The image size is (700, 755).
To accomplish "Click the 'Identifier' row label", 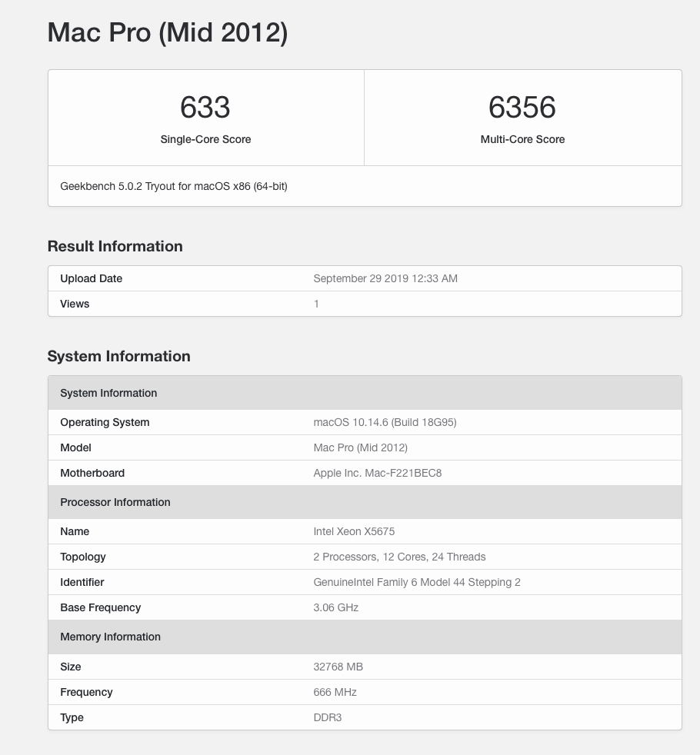I will tap(82, 582).
